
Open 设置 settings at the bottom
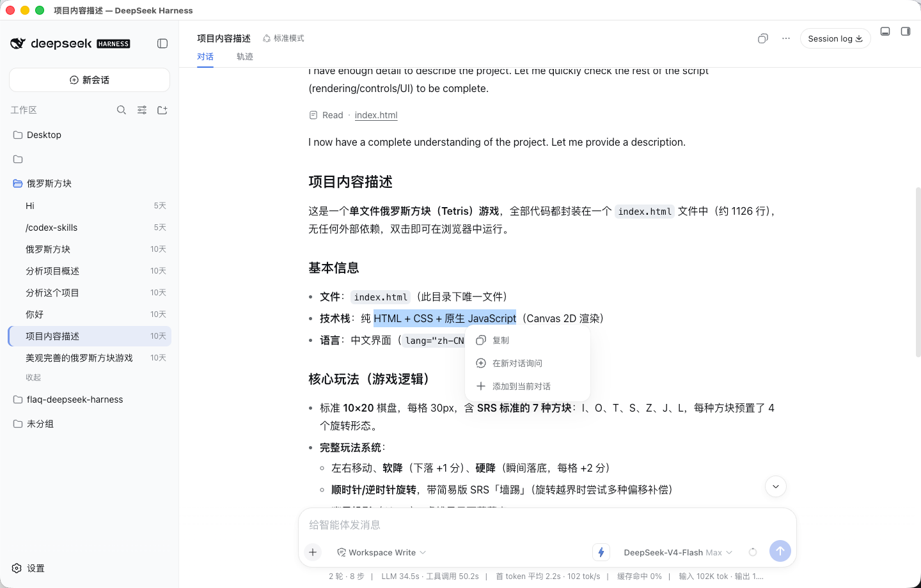pyautogui.click(x=29, y=568)
